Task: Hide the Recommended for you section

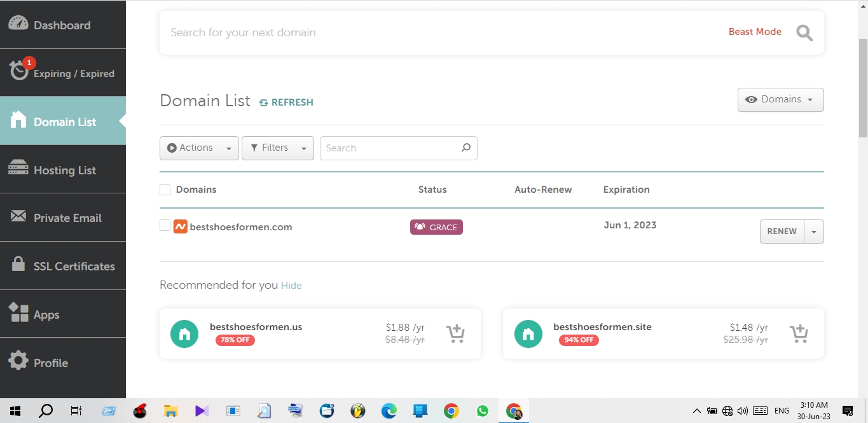Action: 291,286
